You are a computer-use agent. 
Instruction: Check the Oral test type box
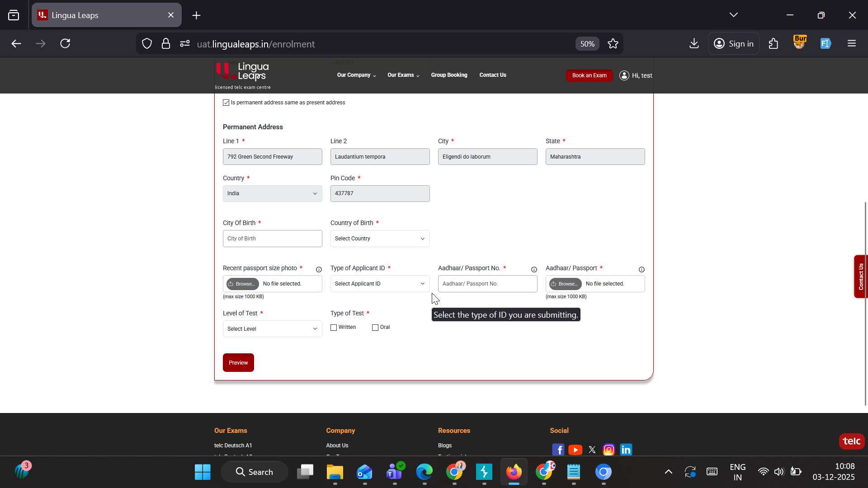pyautogui.click(x=375, y=328)
